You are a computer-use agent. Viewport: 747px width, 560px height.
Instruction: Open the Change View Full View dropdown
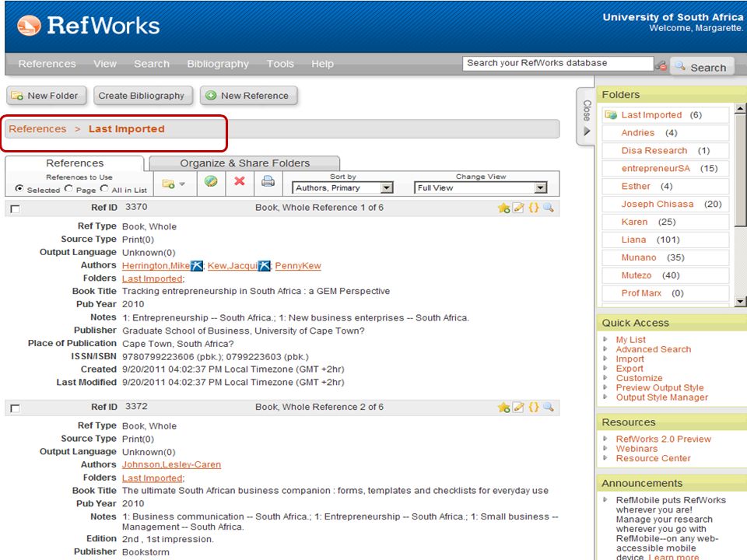click(x=480, y=187)
